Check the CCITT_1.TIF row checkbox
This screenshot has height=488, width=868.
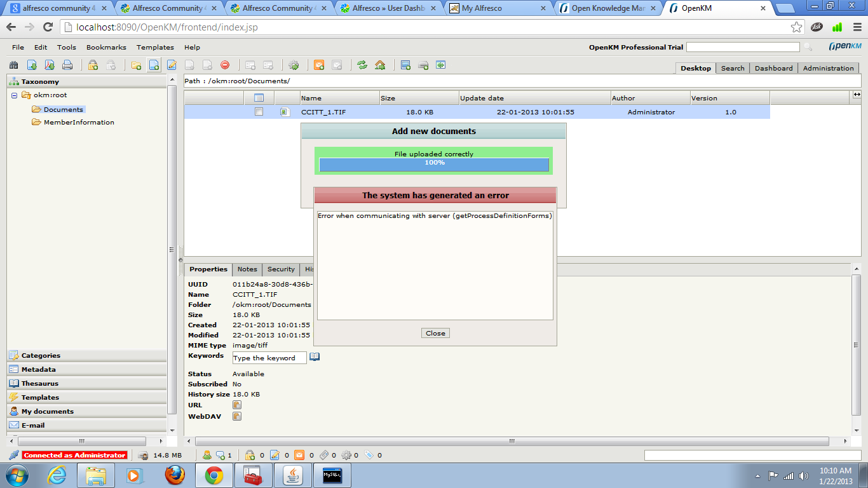(x=259, y=112)
